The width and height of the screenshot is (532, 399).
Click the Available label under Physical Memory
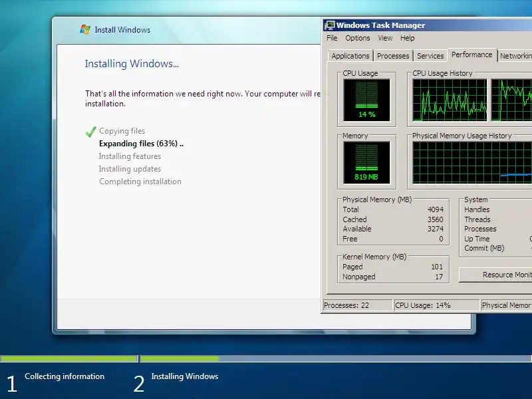[357, 229]
